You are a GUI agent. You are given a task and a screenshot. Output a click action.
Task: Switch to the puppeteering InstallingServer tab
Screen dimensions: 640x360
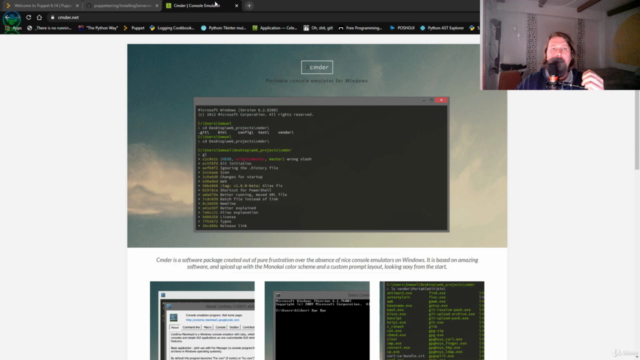click(121, 6)
